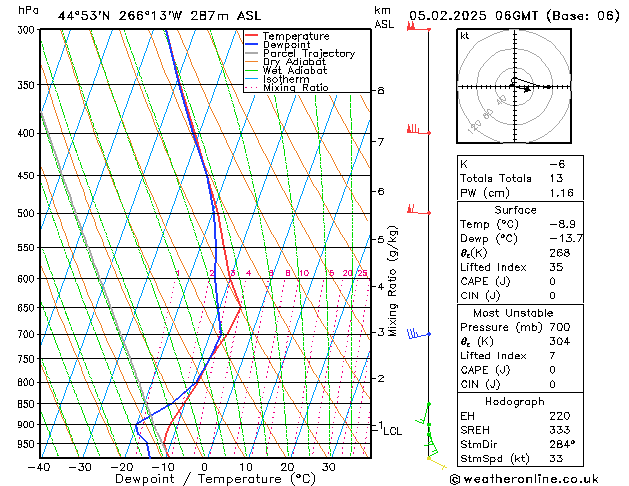Image resolution: width=629 pixels, height=486 pixels.
Task: Click the gray Parcel Trajectory legend line
Action: (x=251, y=53)
